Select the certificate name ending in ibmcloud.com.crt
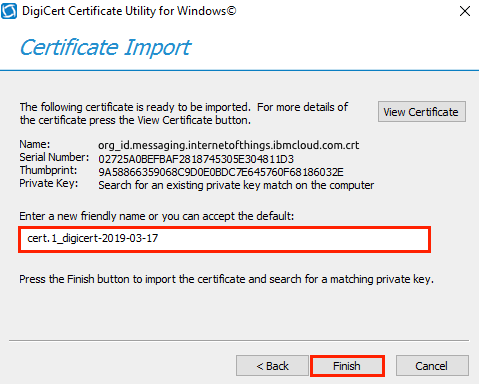Image resolution: width=479 pixels, height=384 pixels. [x=229, y=145]
